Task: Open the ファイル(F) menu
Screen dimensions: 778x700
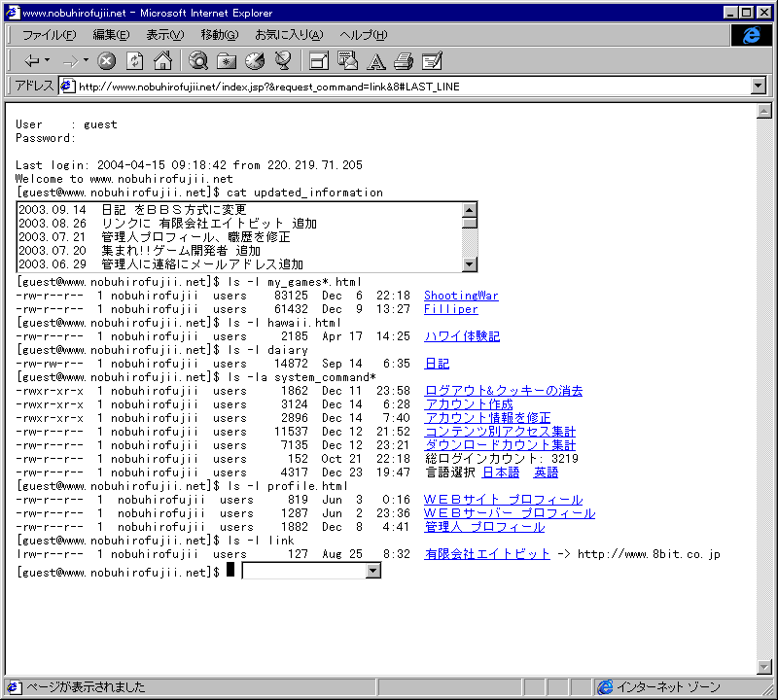Action: click(50, 35)
